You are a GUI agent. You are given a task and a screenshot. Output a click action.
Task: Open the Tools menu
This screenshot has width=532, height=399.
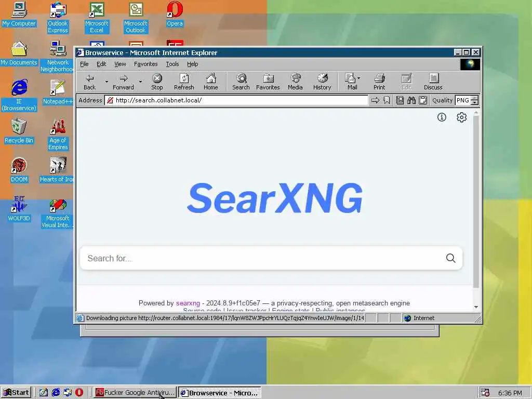tap(172, 64)
